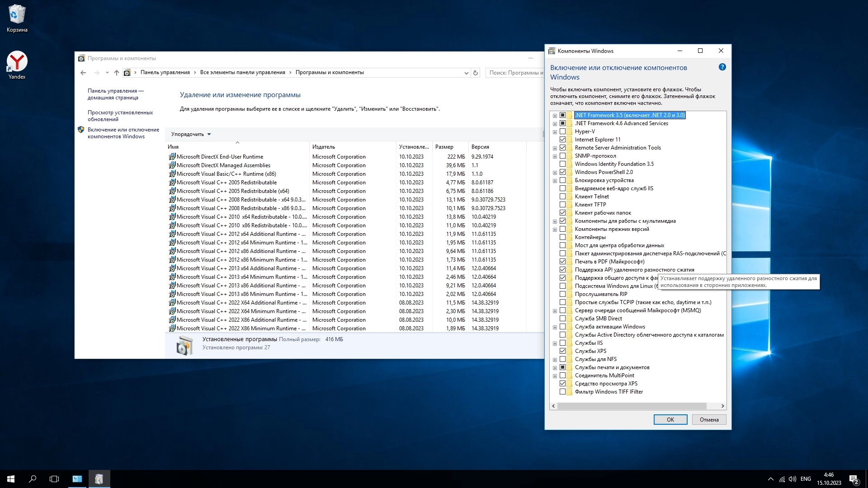Open the taskbar search magnifier
Image resolution: width=868 pixels, height=488 pixels.
pyautogui.click(x=33, y=479)
